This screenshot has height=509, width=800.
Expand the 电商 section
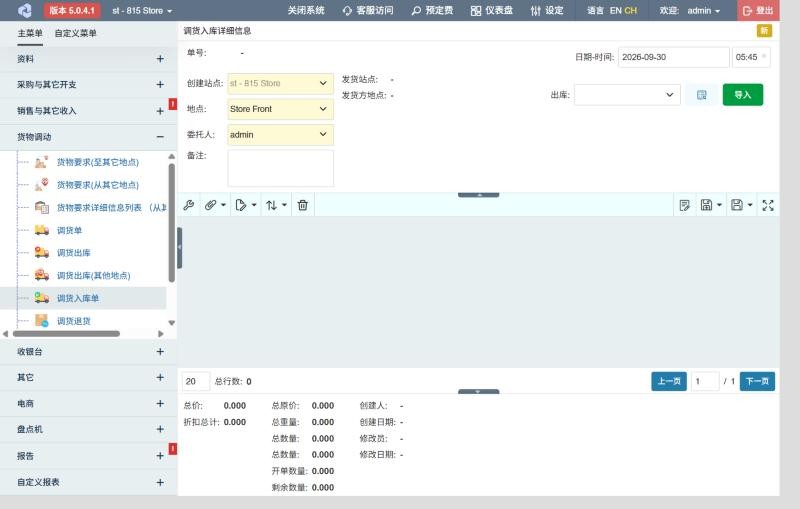click(x=89, y=403)
